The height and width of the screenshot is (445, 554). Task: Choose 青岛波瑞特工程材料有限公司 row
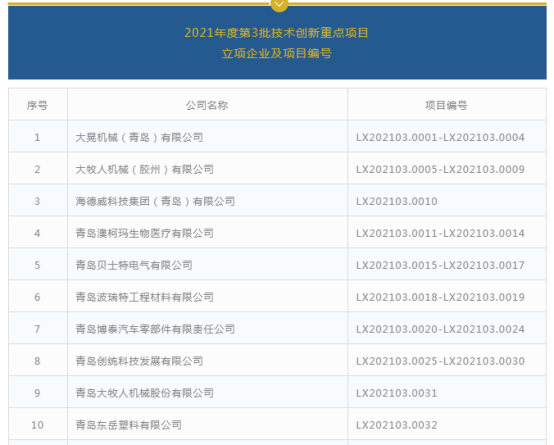277,297
